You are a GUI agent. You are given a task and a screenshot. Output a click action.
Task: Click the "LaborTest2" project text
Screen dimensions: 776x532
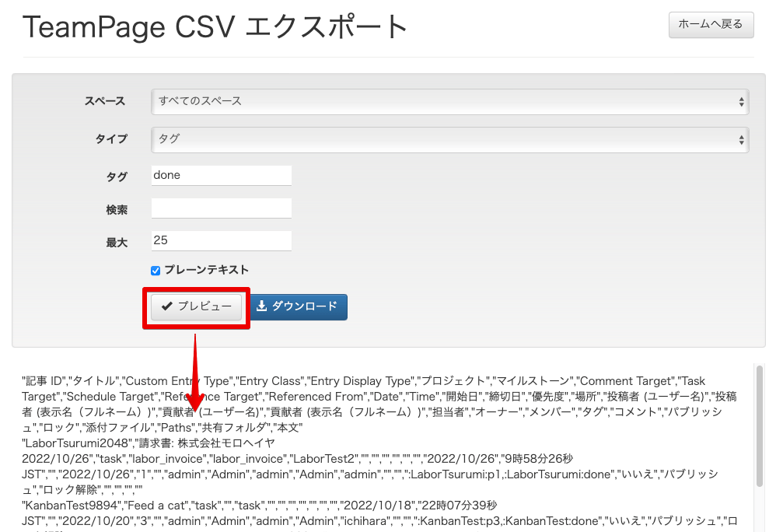[323, 459]
